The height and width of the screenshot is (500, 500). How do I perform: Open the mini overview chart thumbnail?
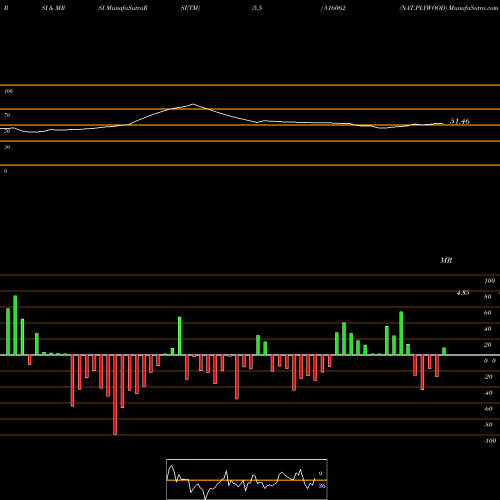(247, 479)
